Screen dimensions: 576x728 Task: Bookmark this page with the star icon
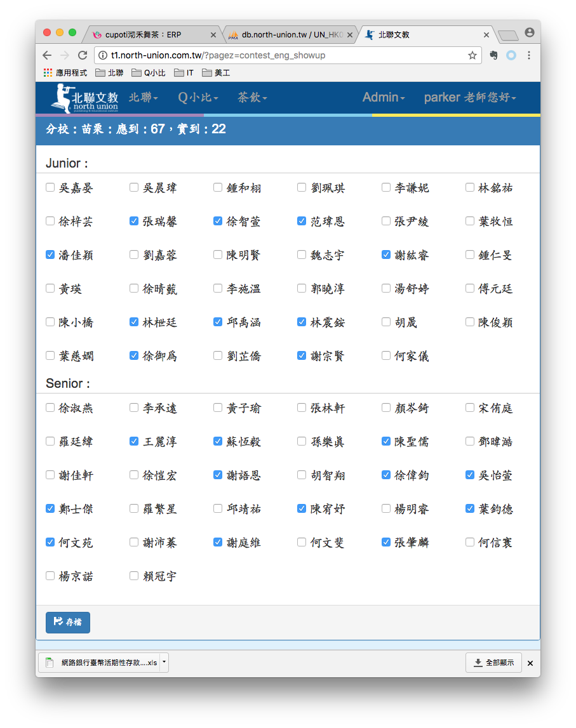point(472,55)
